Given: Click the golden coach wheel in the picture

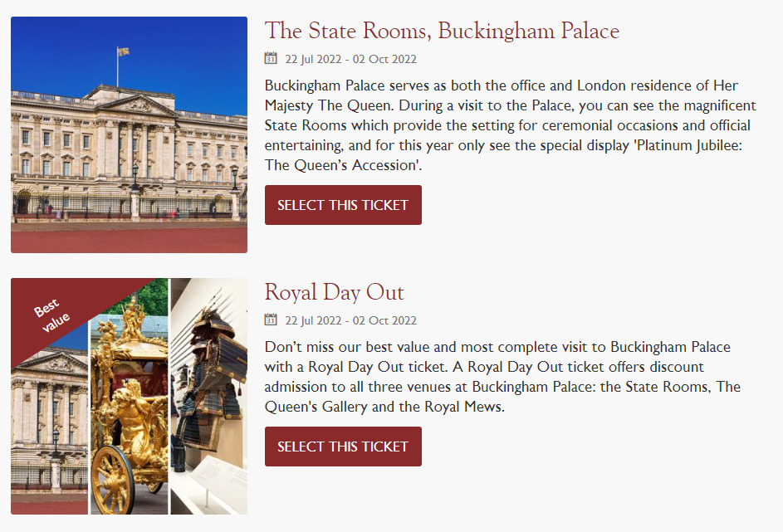Looking at the screenshot, I should click(112, 480).
